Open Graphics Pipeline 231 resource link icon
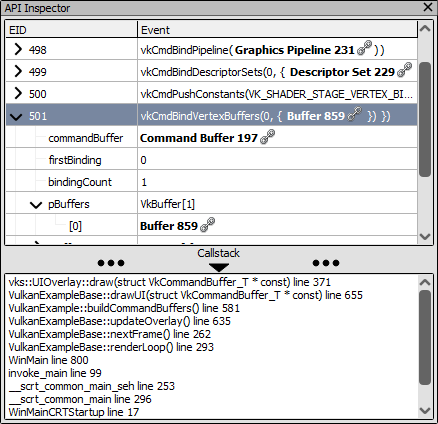This screenshot has width=438, height=424. [364, 48]
